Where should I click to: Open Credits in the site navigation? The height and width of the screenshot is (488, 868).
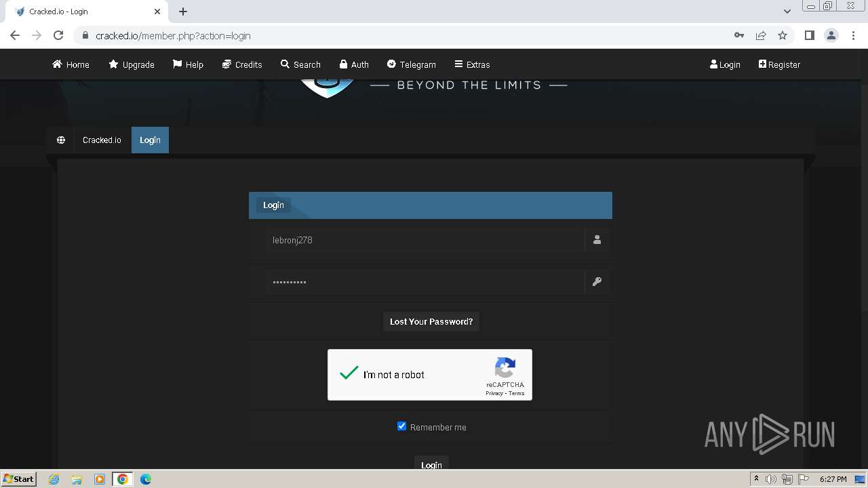point(242,64)
